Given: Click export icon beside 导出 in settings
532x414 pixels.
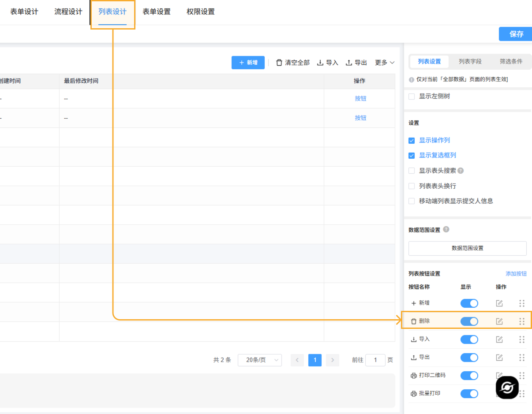Looking at the screenshot, I should (414, 358).
